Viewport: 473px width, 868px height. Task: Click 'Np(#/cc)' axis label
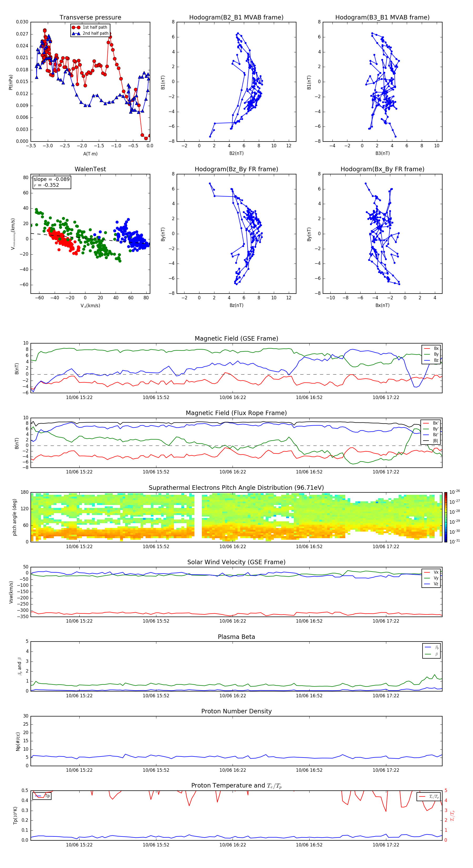click(x=18, y=741)
